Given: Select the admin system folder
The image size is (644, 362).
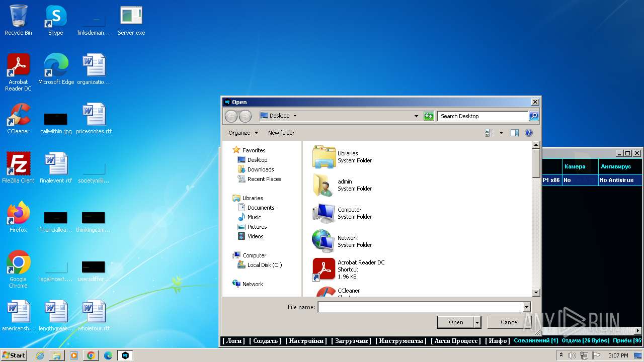Looking at the screenshot, I should [342, 185].
